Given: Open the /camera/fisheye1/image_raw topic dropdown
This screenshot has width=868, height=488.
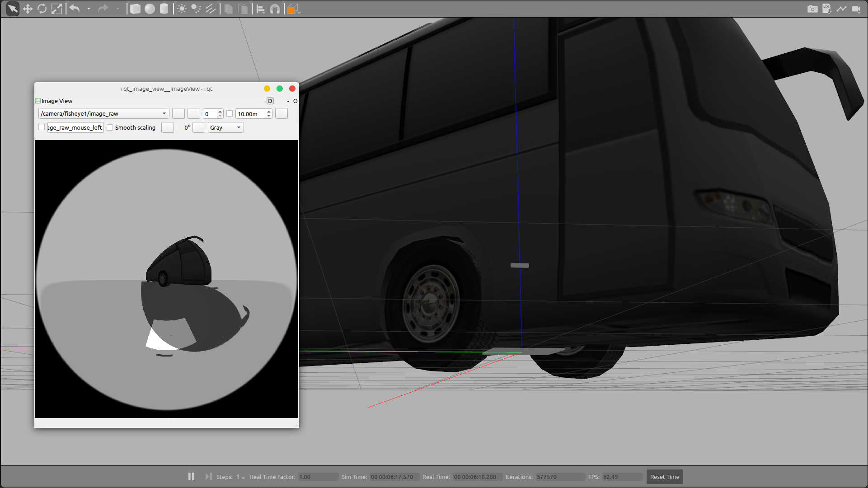Looking at the screenshot, I should [x=103, y=114].
